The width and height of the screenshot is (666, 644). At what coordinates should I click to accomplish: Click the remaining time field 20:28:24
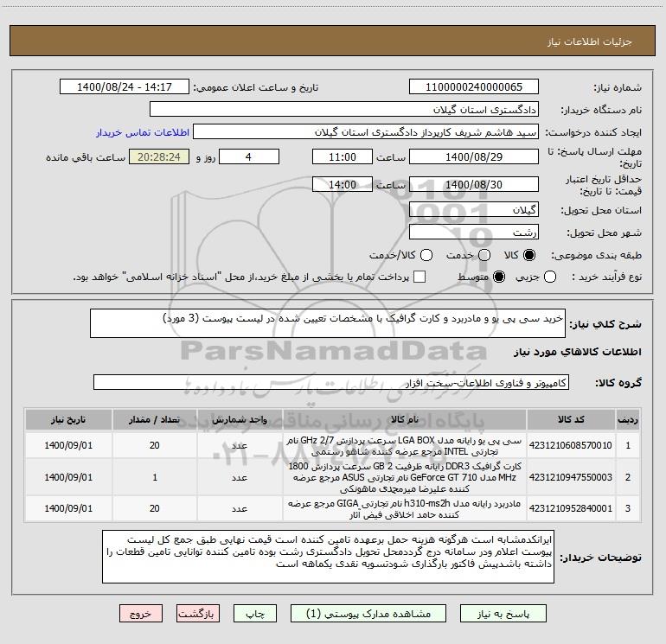point(159,156)
